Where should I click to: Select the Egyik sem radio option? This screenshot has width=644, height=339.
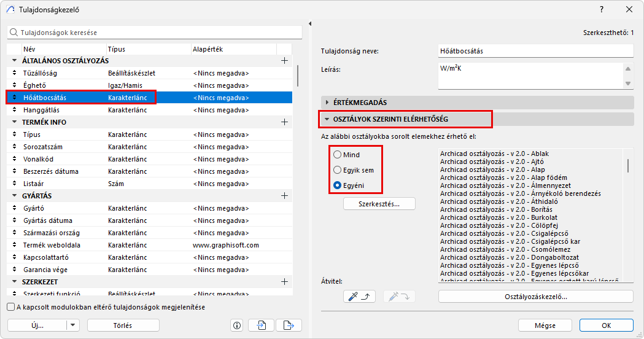337,169
